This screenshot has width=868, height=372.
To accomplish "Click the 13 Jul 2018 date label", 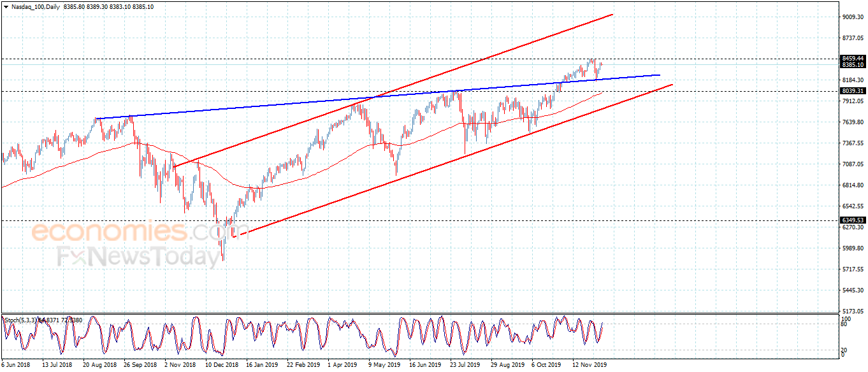I will click(56, 365).
